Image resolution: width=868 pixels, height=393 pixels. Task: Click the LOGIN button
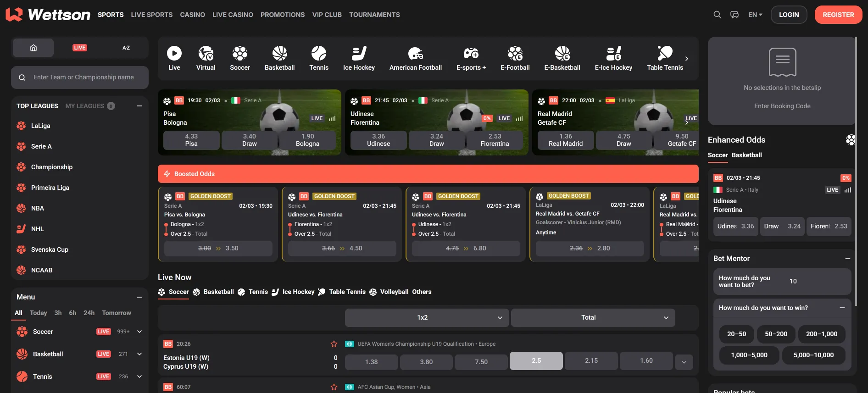[789, 15]
